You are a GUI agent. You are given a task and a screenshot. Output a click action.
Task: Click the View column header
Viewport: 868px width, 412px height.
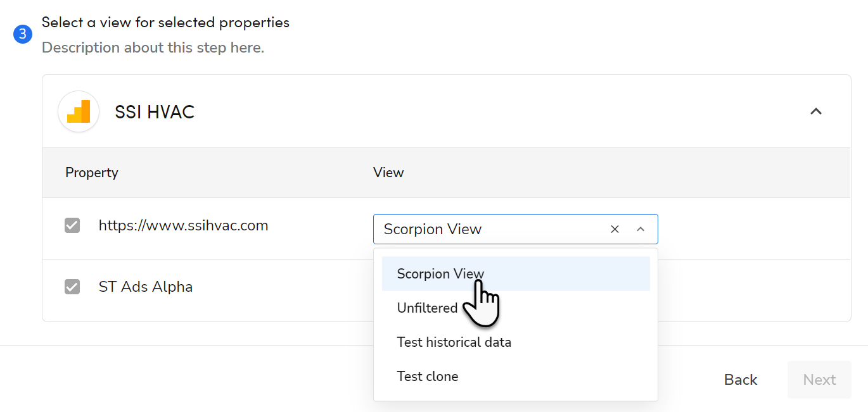click(x=388, y=173)
